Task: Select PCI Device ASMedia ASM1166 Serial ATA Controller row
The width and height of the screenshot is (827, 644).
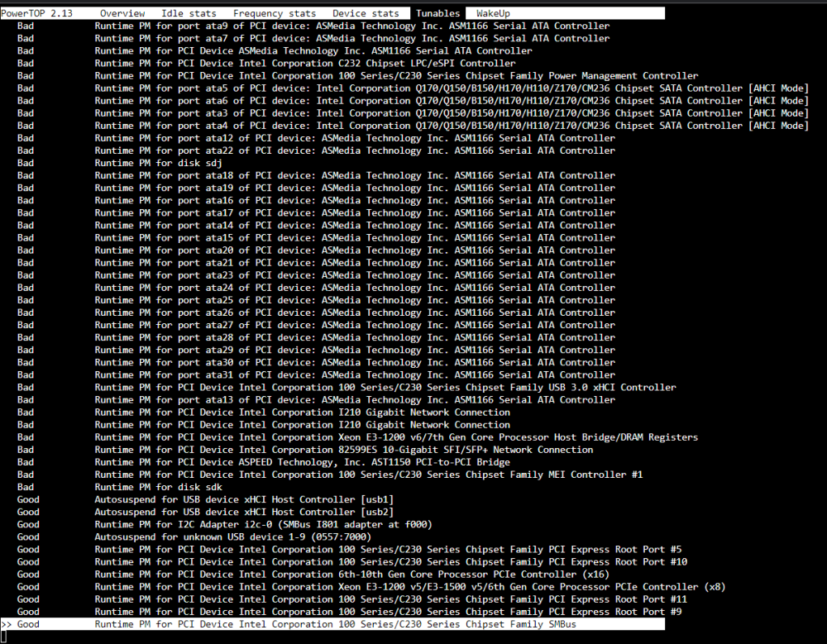Action: (x=275, y=50)
